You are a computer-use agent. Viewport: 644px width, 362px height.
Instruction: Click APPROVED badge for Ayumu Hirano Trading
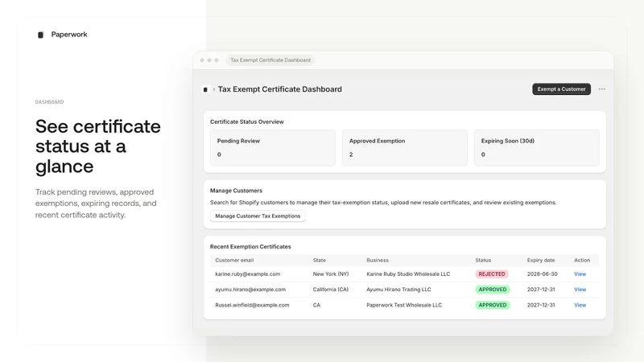(x=493, y=290)
